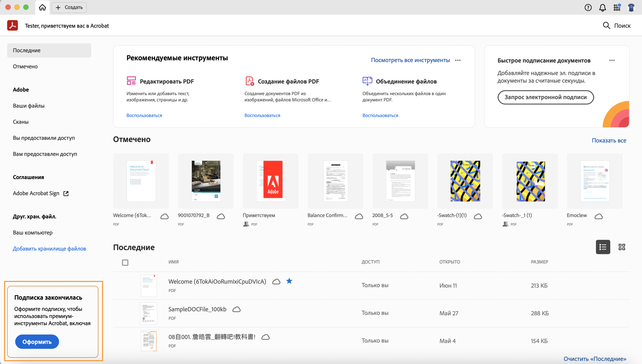
Task: Select Отмечено in the sidebar
Action: (25, 67)
